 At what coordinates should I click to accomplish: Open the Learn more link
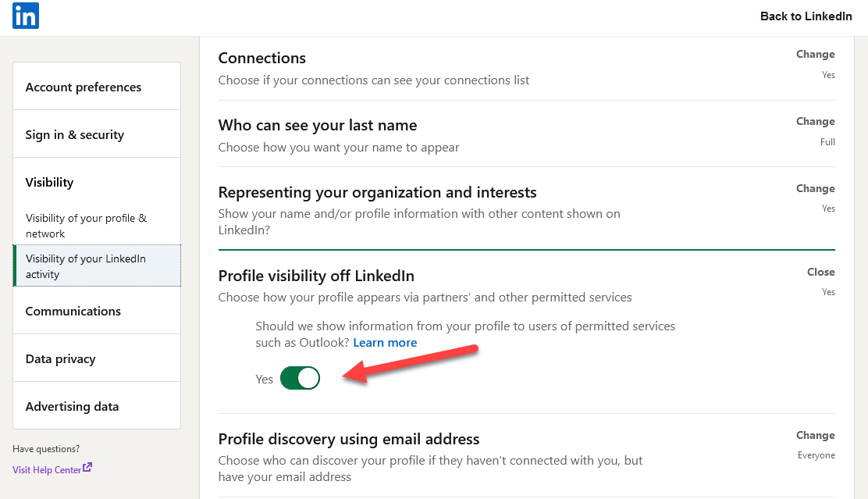pyautogui.click(x=385, y=343)
